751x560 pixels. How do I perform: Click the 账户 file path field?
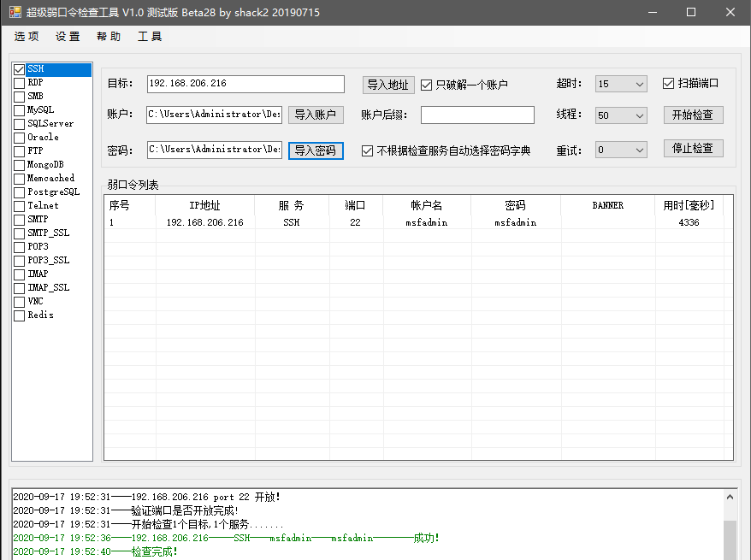click(x=214, y=115)
